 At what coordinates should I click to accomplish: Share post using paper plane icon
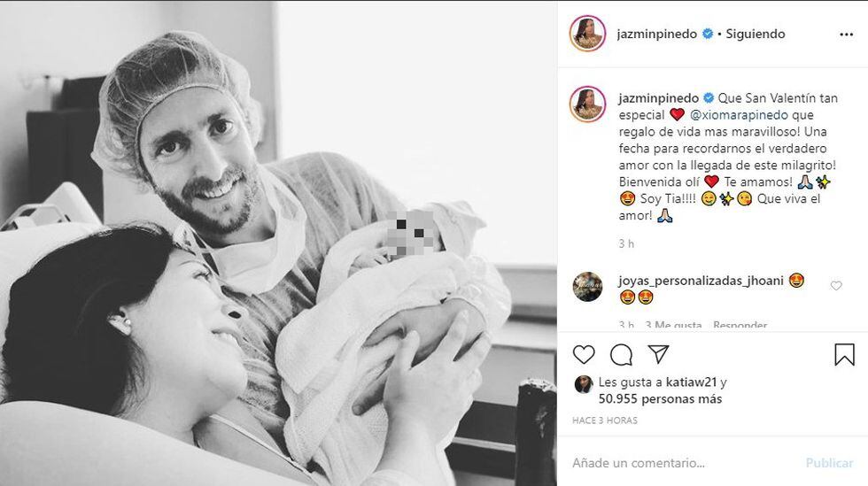click(659, 354)
